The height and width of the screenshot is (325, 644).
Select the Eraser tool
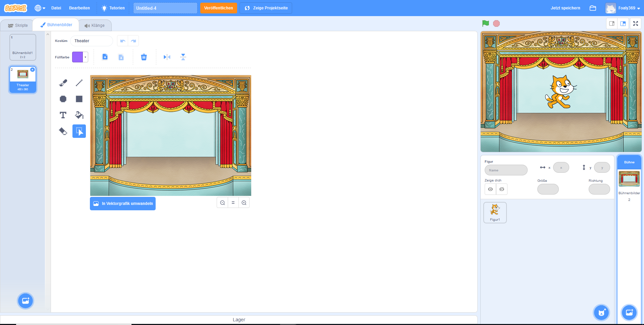63,131
